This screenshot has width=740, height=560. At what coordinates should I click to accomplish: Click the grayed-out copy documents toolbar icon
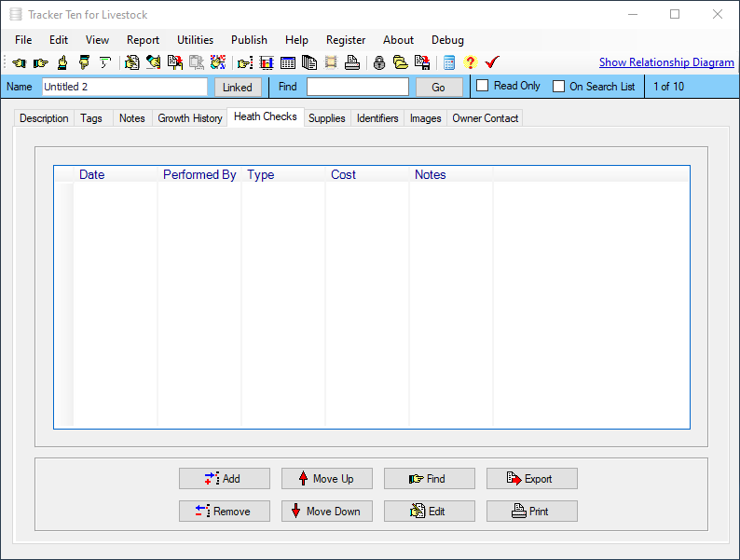coord(197,62)
